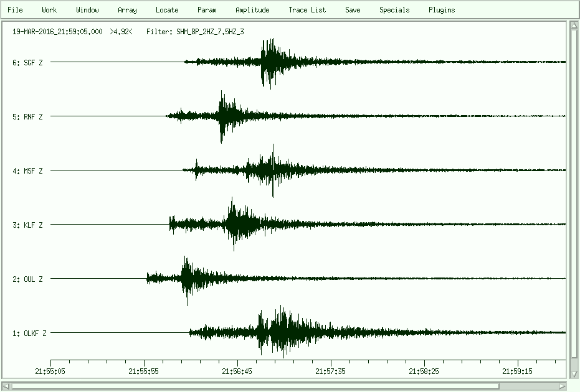This screenshot has height=392, width=580.
Task: Pick the onset of the OUL waveform
Action: [147, 278]
